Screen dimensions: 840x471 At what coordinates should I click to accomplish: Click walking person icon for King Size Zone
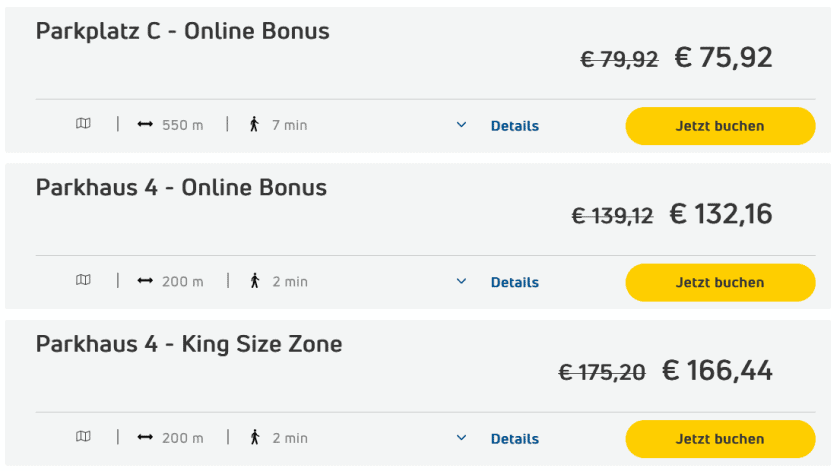[x=254, y=437]
